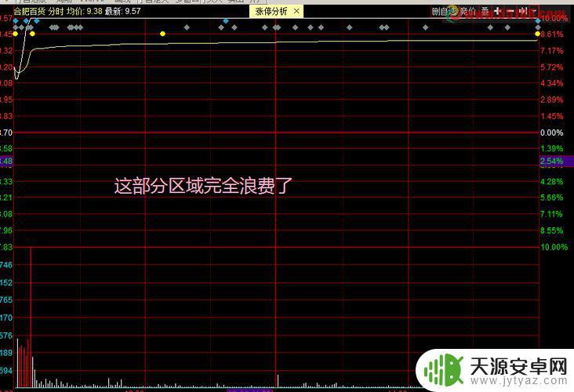Close the 涨停分析 tab
The width and height of the screenshot is (574, 392).
click(296, 11)
